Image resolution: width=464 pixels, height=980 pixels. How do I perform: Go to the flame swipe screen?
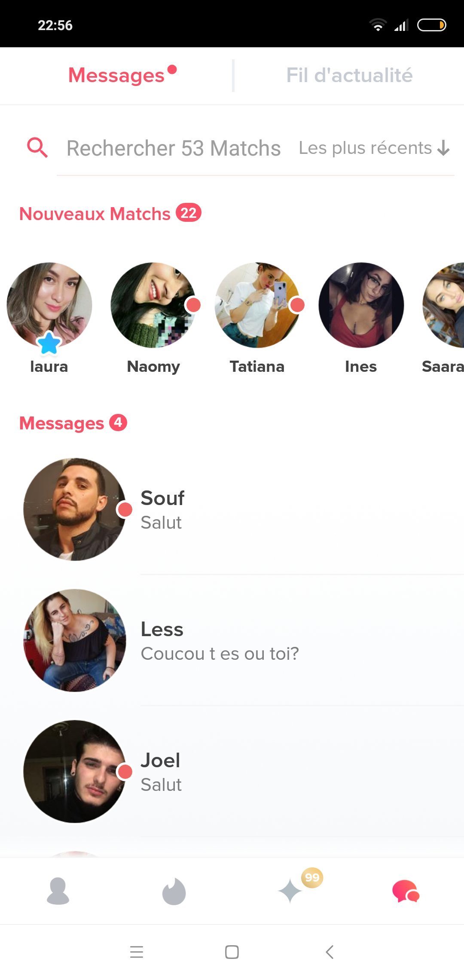[174, 891]
